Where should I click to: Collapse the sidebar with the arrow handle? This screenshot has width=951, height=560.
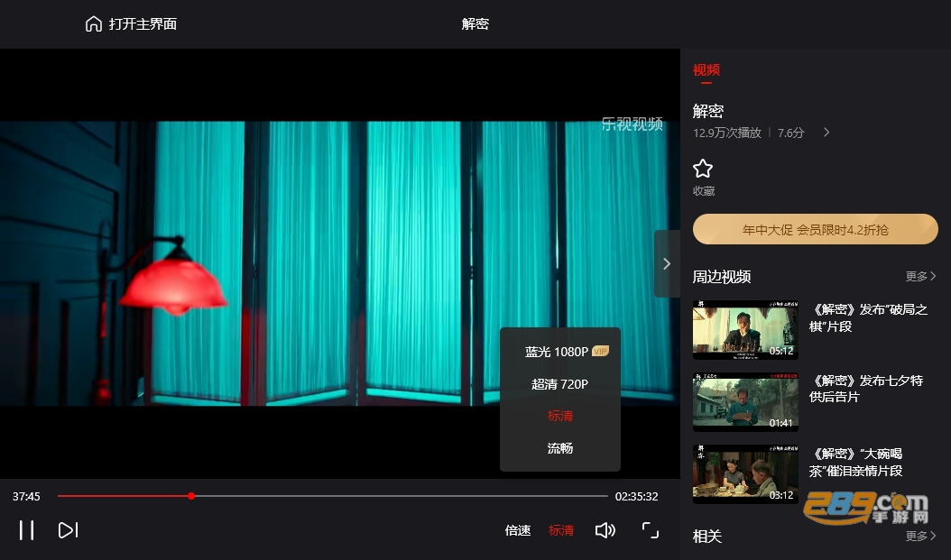(667, 263)
